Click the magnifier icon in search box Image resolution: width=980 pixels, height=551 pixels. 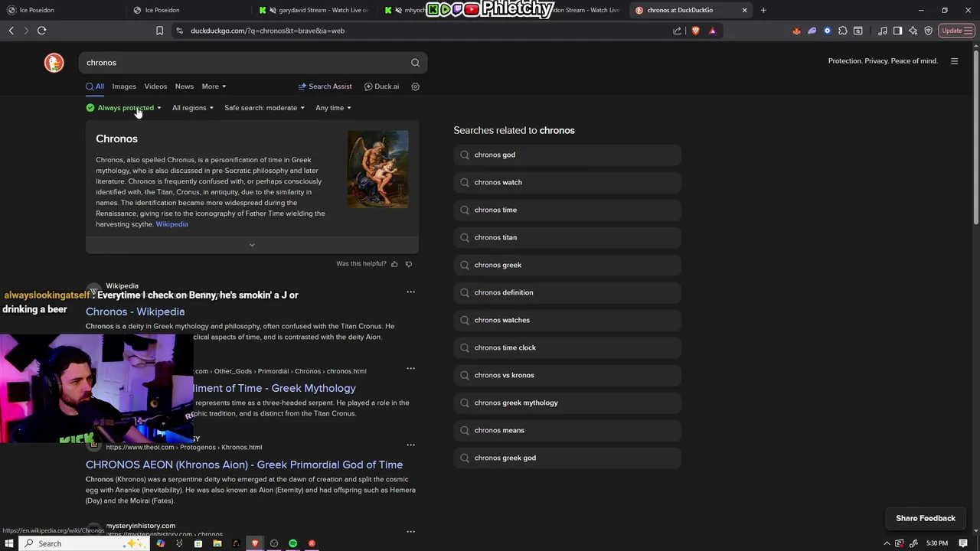[415, 63]
